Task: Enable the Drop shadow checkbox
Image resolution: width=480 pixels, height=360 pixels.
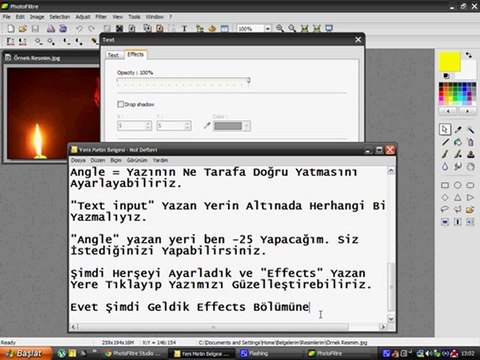Action: click(x=121, y=104)
